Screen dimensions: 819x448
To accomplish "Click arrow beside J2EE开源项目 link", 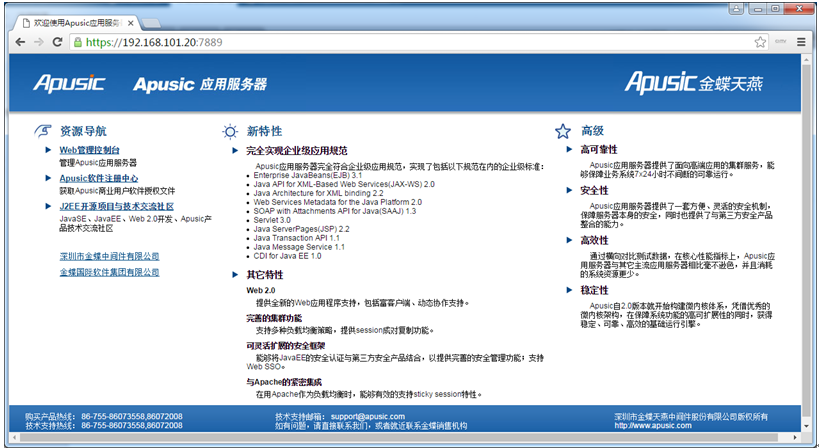I will (x=48, y=207).
